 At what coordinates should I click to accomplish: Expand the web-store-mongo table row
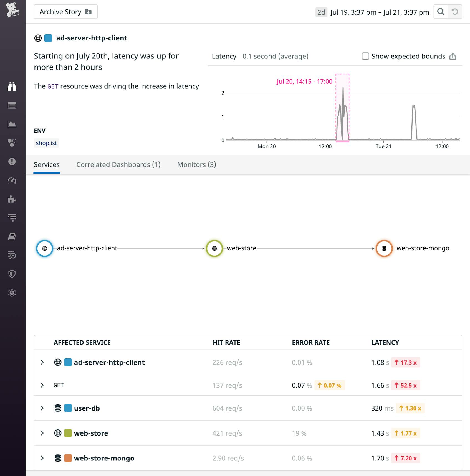43,458
